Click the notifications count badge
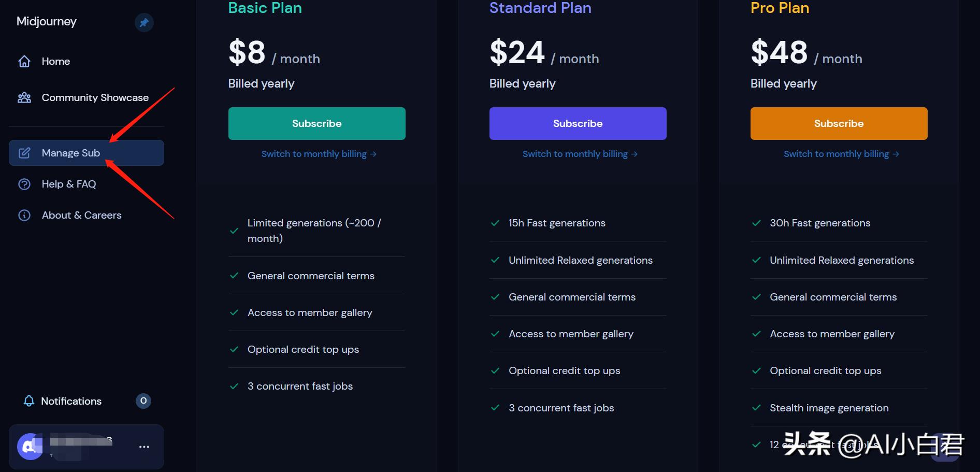 click(143, 401)
